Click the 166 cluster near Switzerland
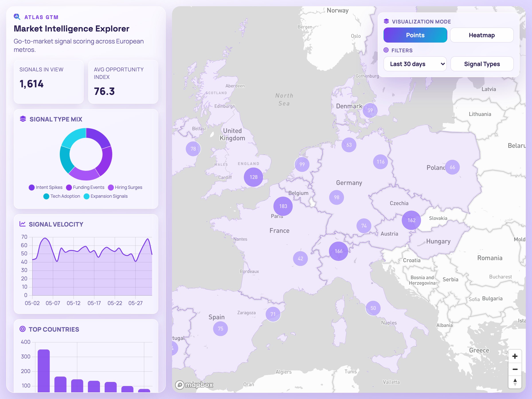Image resolution: width=532 pixels, height=399 pixels. pos(338,251)
